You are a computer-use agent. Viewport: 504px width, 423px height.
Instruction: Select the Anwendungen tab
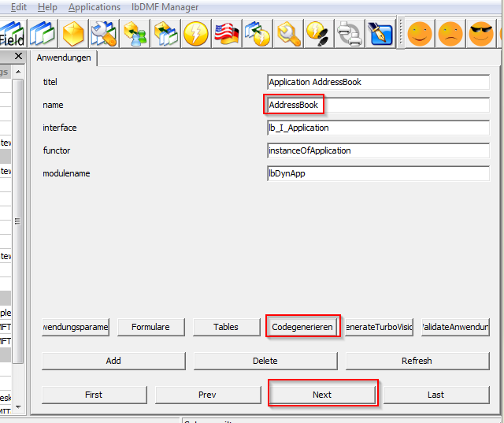(x=64, y=58)
